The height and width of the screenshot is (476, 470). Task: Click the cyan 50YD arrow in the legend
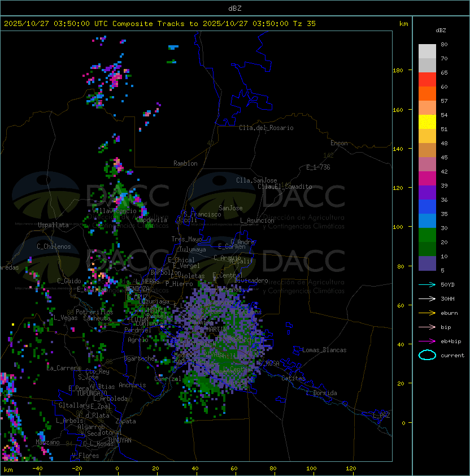(x=427, y=284)
